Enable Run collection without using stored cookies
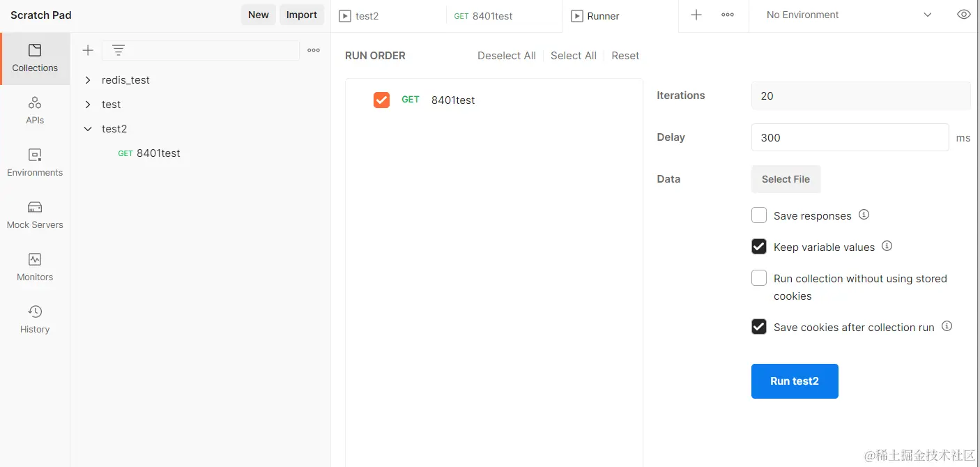This screenshot has height=467, width=980. point(759,278)
